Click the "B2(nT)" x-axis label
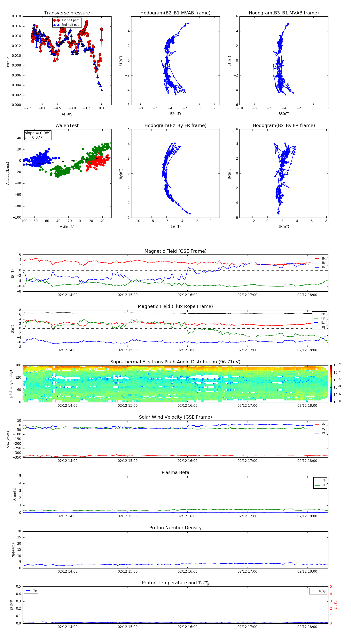This screenshot has height=644, width=351. (x=175, y=114)
